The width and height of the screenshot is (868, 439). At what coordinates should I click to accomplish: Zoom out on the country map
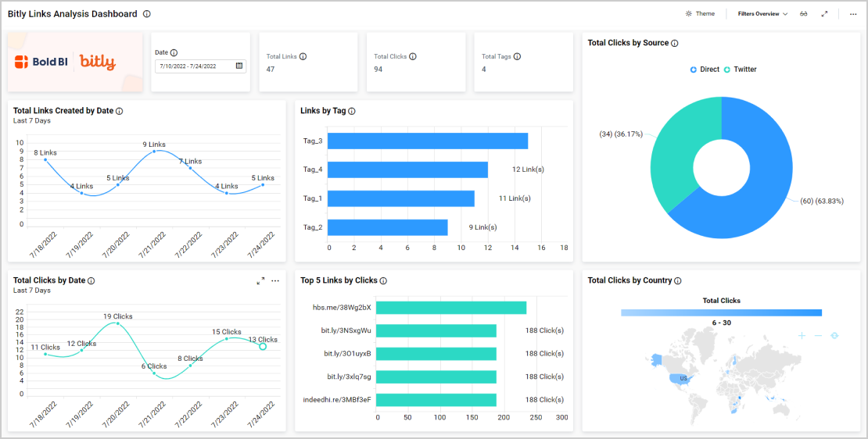tap(818, 335)
